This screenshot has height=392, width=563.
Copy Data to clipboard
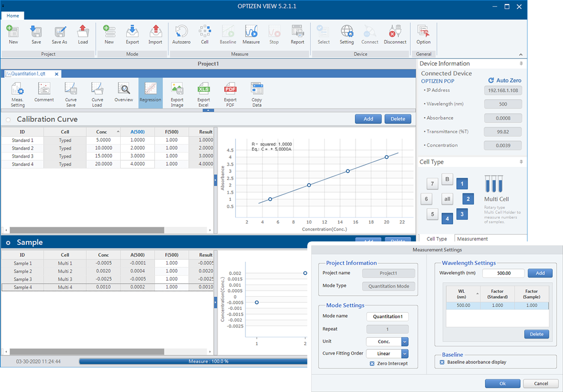click(x=257, y=94)
